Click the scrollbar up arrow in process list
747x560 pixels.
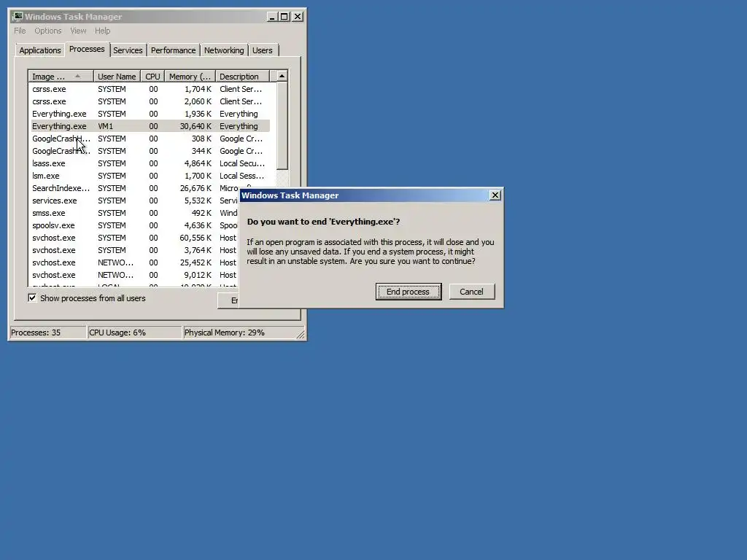tap(282, 76)
